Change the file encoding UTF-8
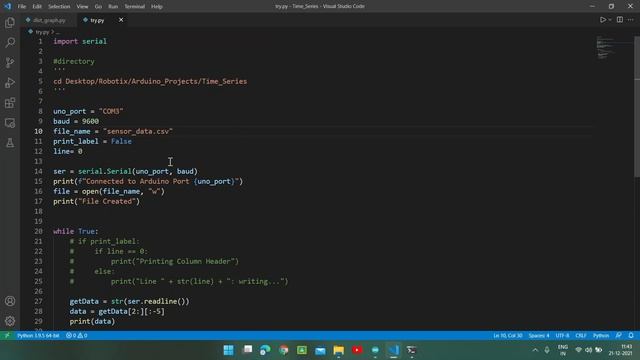 [x=562, y=336]
